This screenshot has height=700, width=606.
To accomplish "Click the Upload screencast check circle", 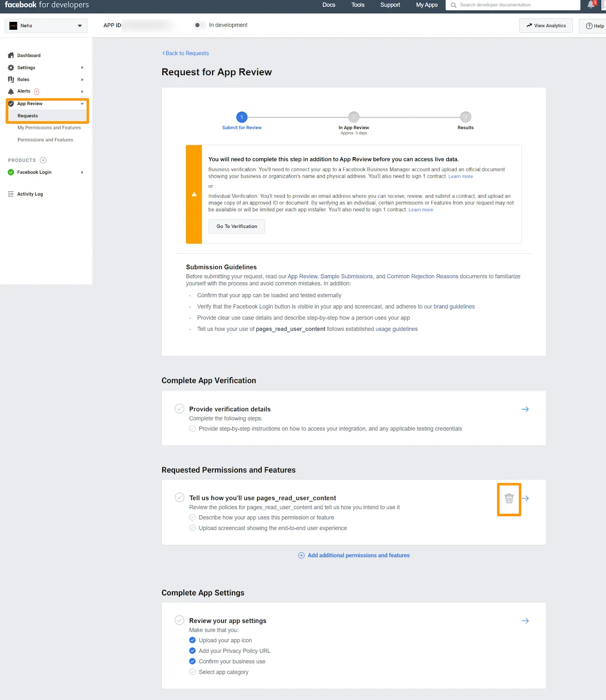I will pyautogui.click(x=193, y=528).
